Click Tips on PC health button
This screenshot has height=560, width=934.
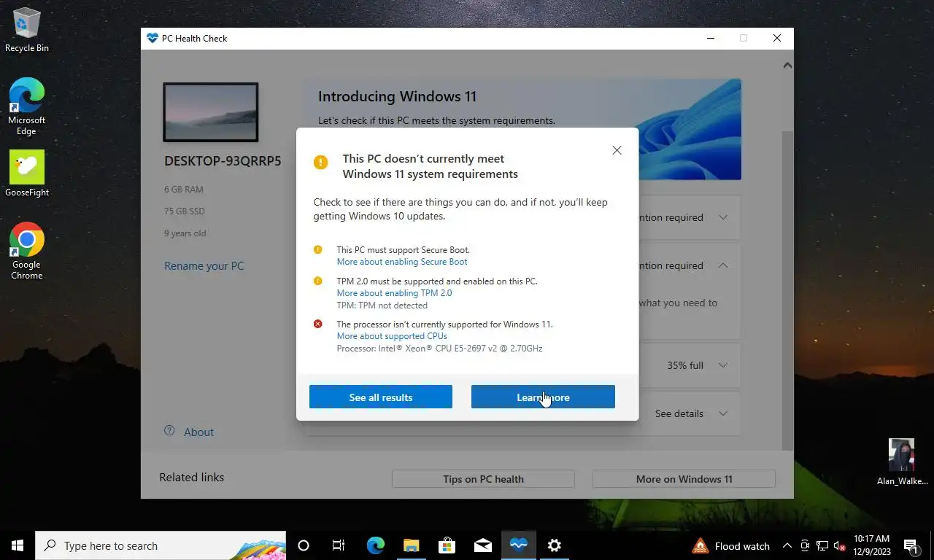483,479
